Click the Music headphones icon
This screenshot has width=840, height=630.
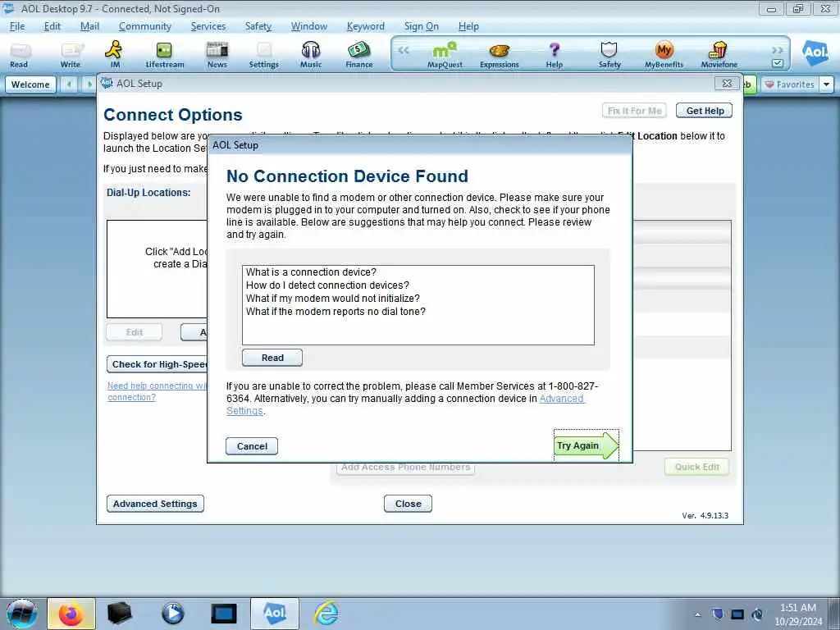coord(311,55)
